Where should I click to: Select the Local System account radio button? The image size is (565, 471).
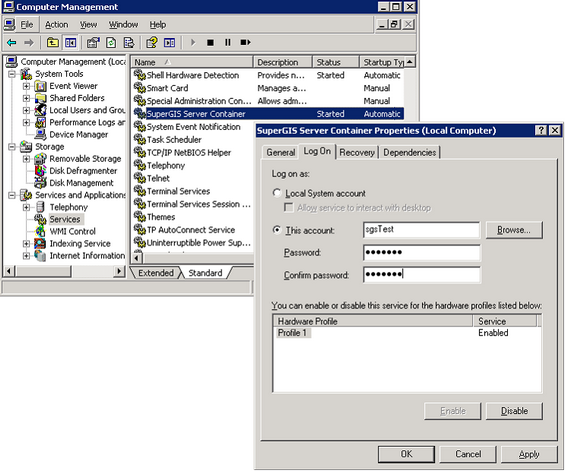(277, 193)
